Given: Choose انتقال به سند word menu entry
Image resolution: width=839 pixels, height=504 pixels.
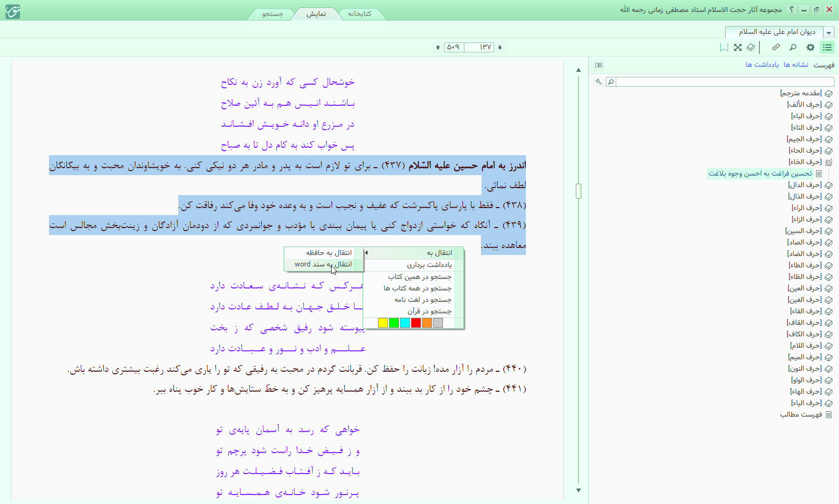Looking at the screenshot, I should pos(323,264).
